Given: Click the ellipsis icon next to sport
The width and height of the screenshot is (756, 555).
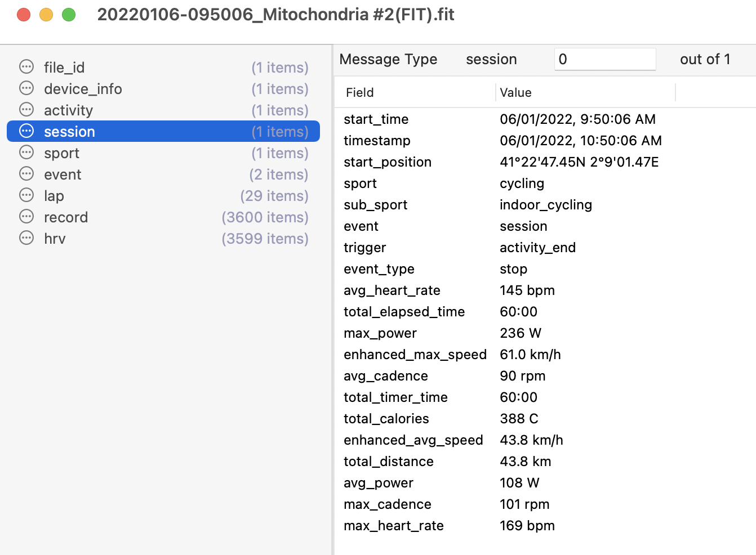Looking at the screenshot, I should pyautogui.click(x=26, y=153).
